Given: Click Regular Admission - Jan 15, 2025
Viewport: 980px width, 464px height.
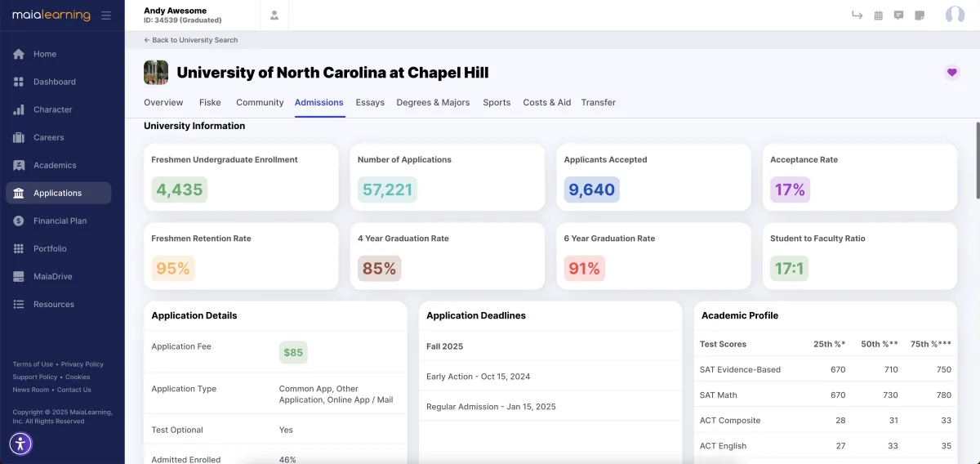Looking at the screenshot, I should click(491, 407).
